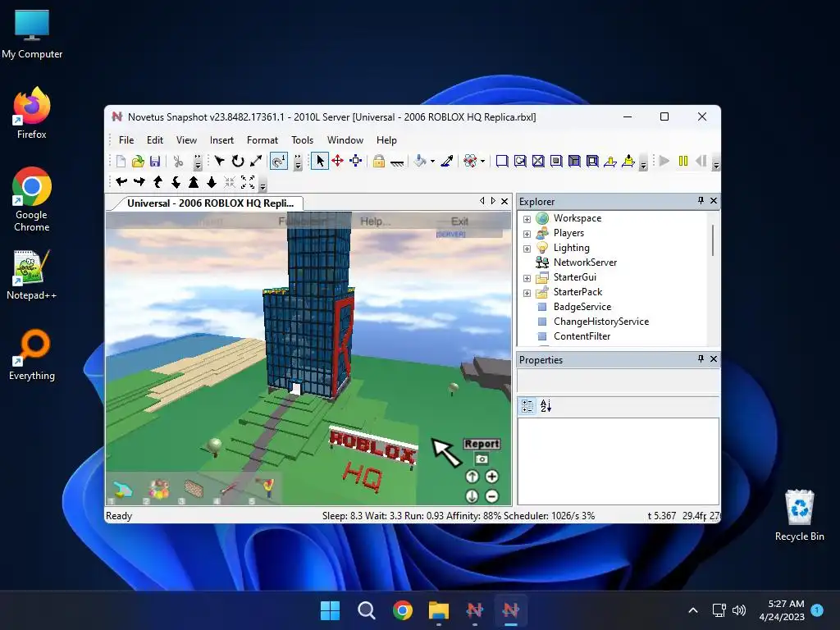The image size is (840, 630).
Task: Toggle the Anchor tool
Action: [397, 162]
